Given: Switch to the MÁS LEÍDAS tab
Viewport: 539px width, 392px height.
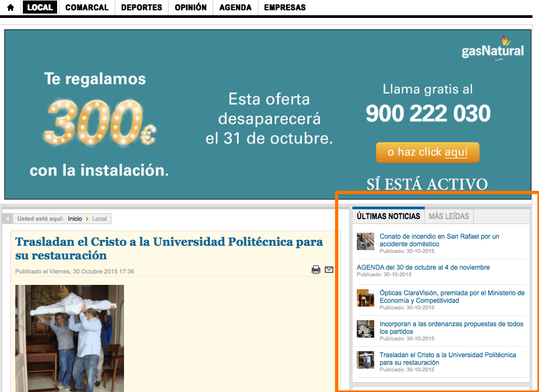Looking at the screenshot, I should (x=449, y=216).
